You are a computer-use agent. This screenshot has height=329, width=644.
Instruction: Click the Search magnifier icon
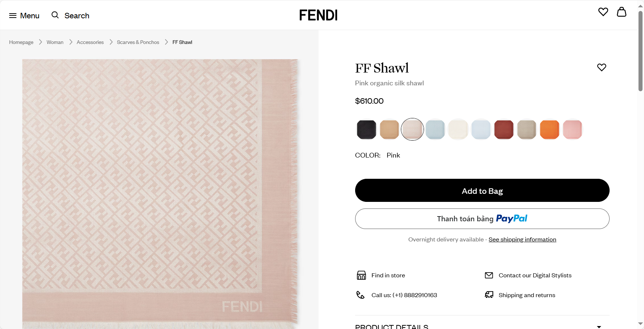point(55,15)
